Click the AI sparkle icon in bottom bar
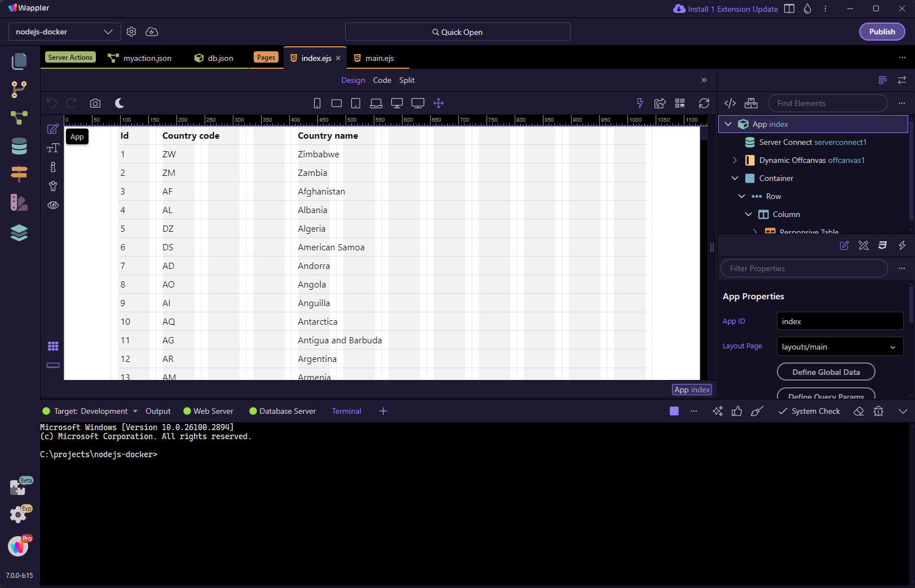915x588 pixels. pyautogui.click(x=718, y=411)
